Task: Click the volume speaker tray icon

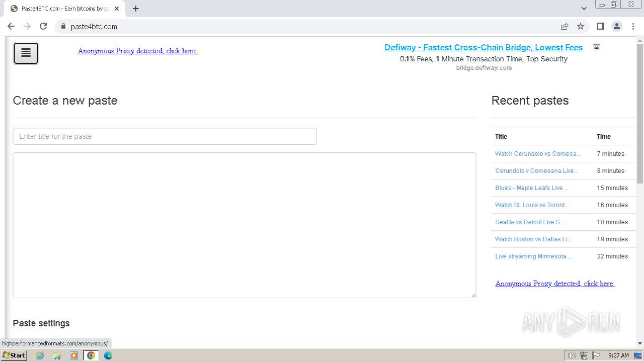Action: 572,355
